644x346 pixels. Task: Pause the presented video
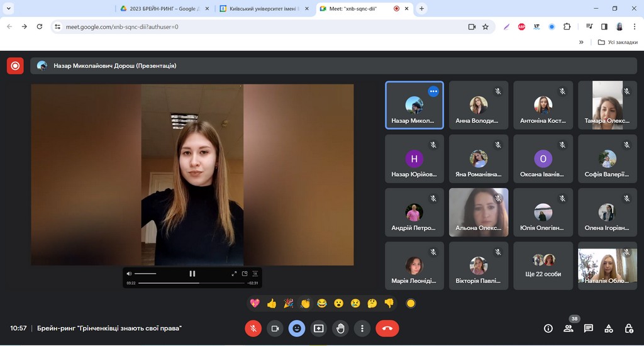pyautogui.click(x=192, y=274)
